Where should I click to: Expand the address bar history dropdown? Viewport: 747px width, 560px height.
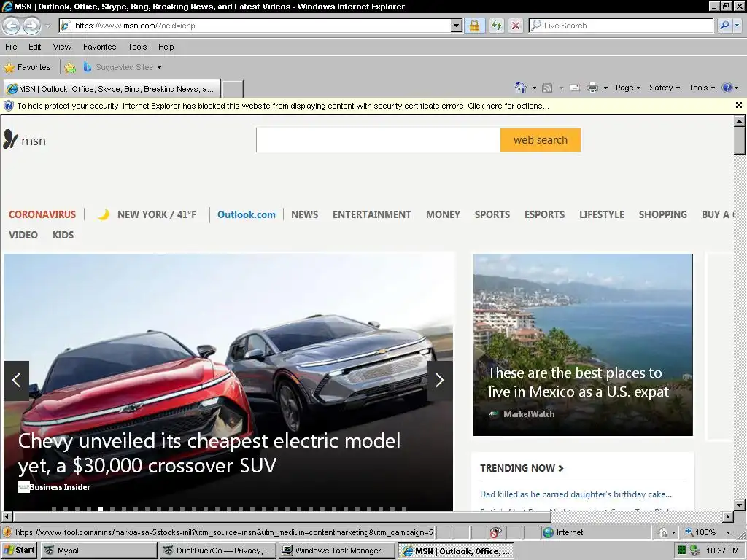457,26
